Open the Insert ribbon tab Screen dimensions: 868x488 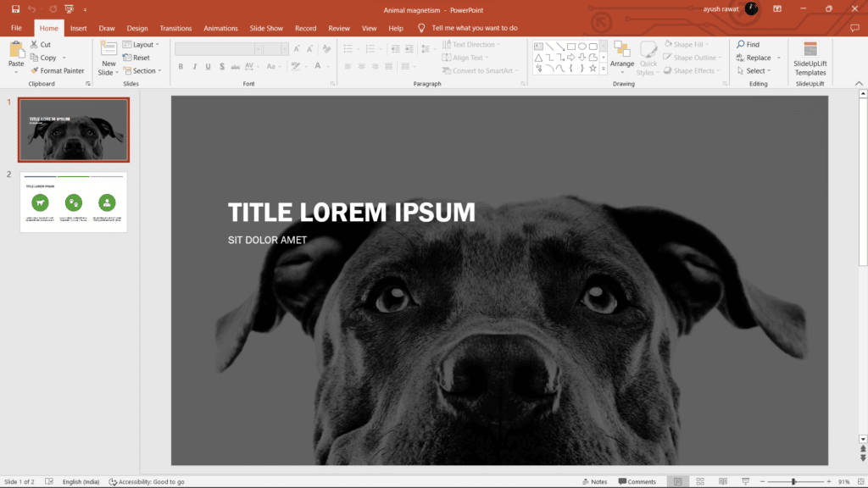(78, 27)
